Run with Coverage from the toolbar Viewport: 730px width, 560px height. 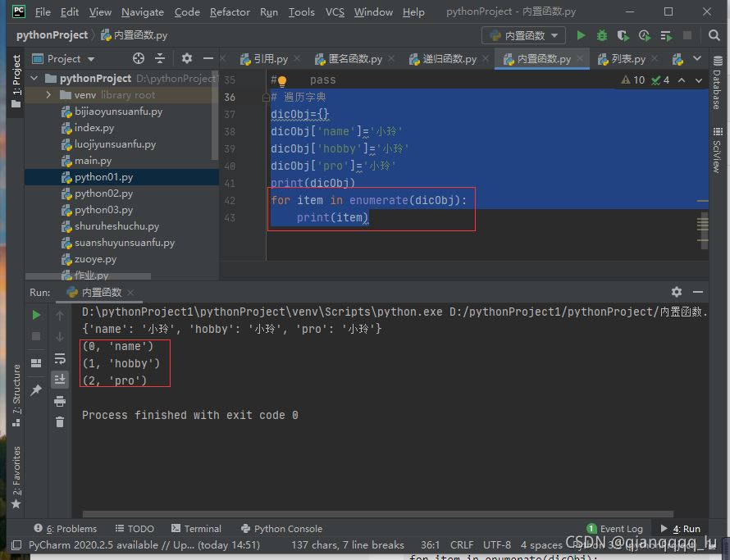tap(623, 35)
